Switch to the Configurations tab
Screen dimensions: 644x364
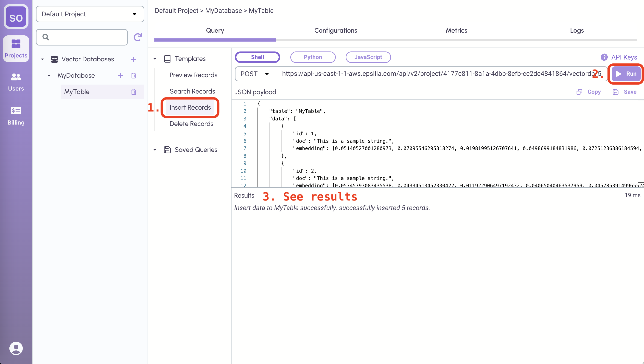coord(336,31)
